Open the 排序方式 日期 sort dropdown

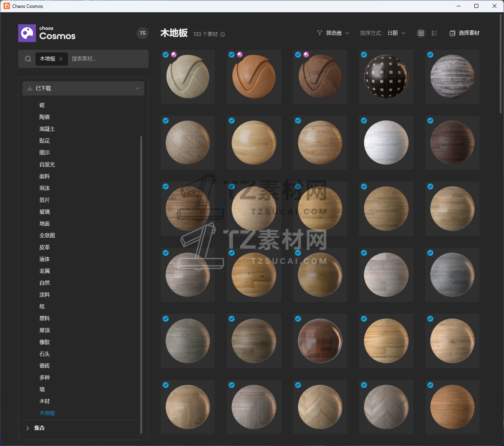[383, 33]
